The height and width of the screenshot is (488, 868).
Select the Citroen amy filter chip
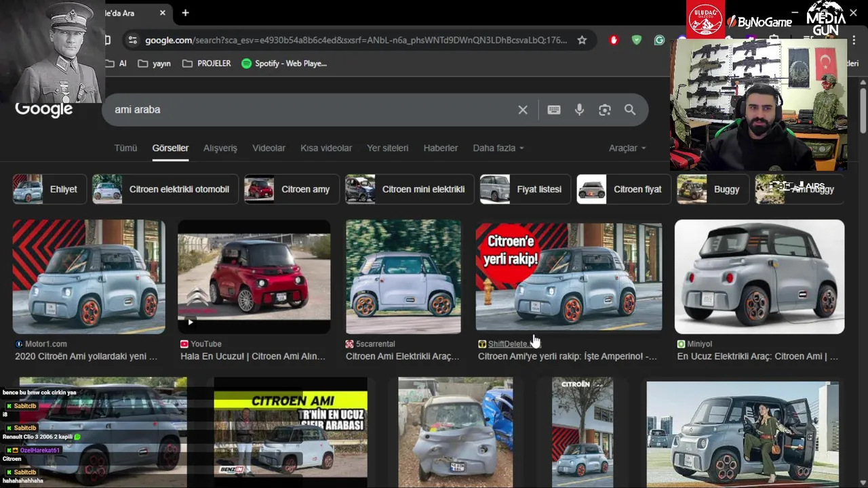point(292,189)
